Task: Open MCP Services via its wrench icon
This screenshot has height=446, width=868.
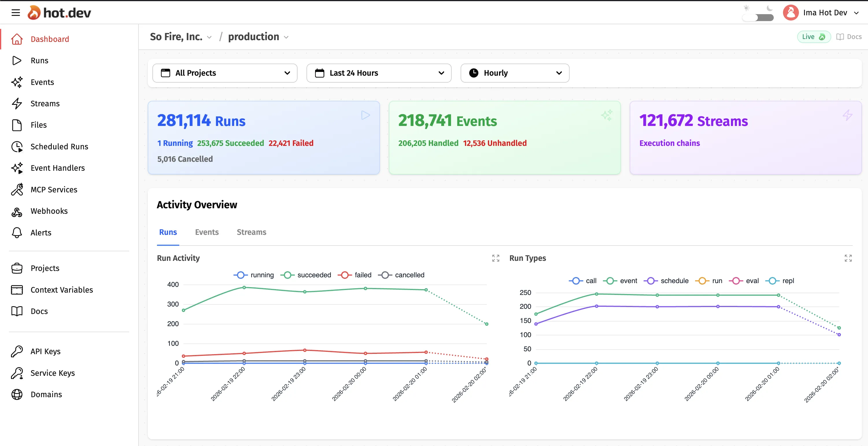Action: pyautogui.click(x=17, y=189)
